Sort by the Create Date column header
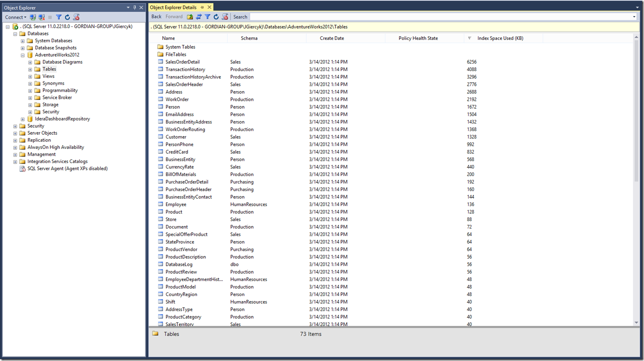 tap(346, 38)
